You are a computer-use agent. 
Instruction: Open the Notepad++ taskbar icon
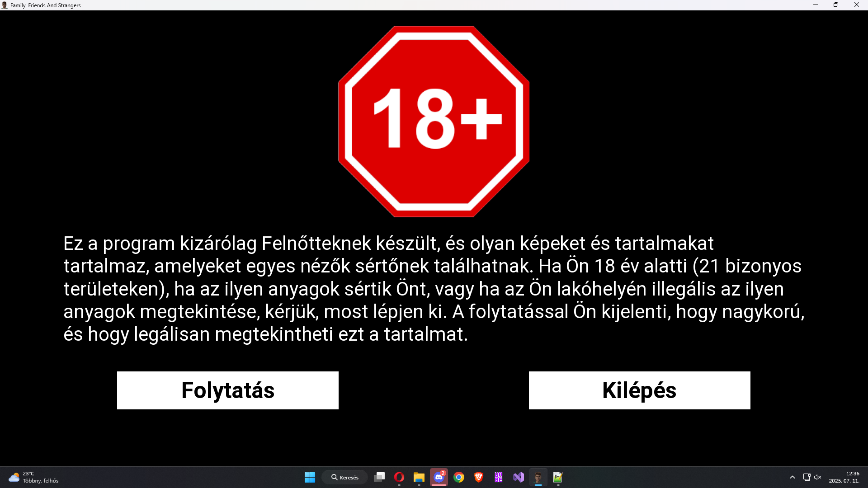[558, 477]
